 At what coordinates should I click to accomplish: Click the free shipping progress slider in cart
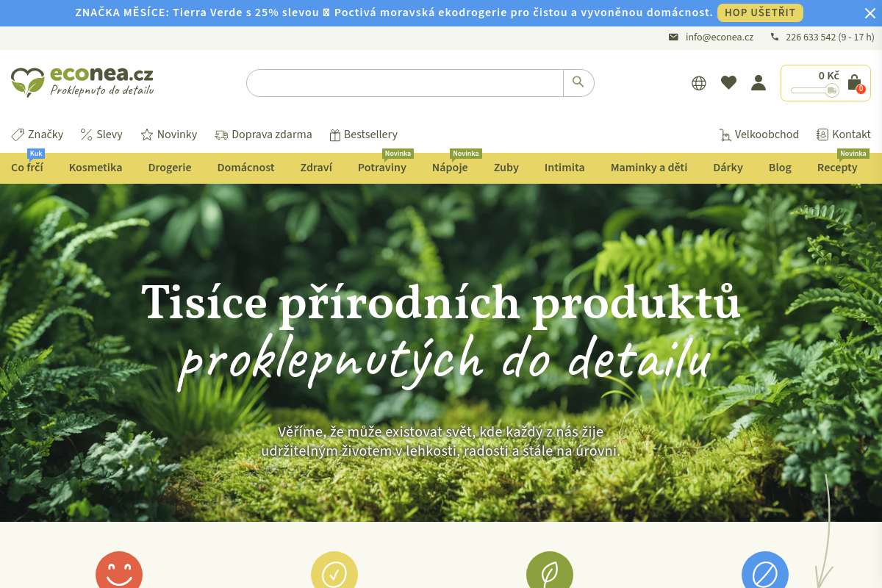click(x=813, y=91)
